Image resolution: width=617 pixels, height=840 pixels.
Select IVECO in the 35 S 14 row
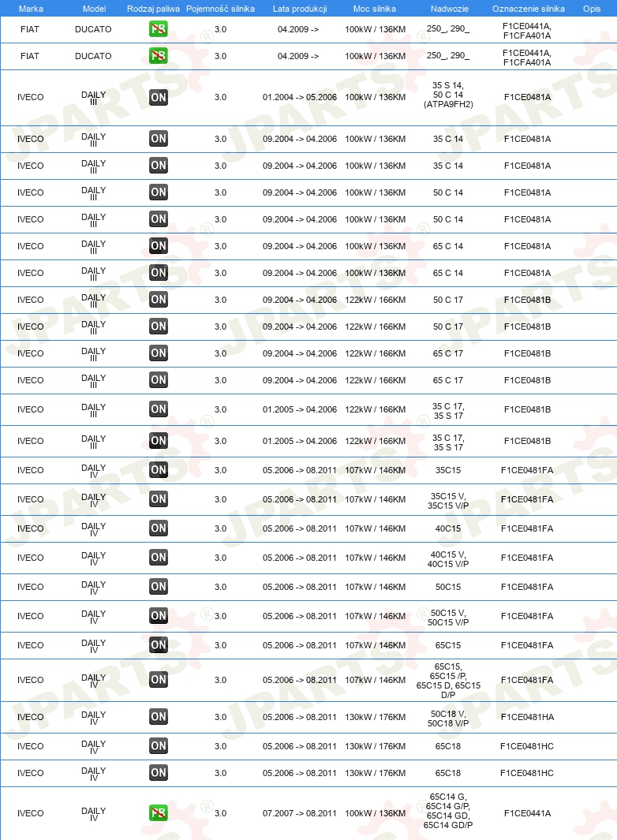click(31, 98)
